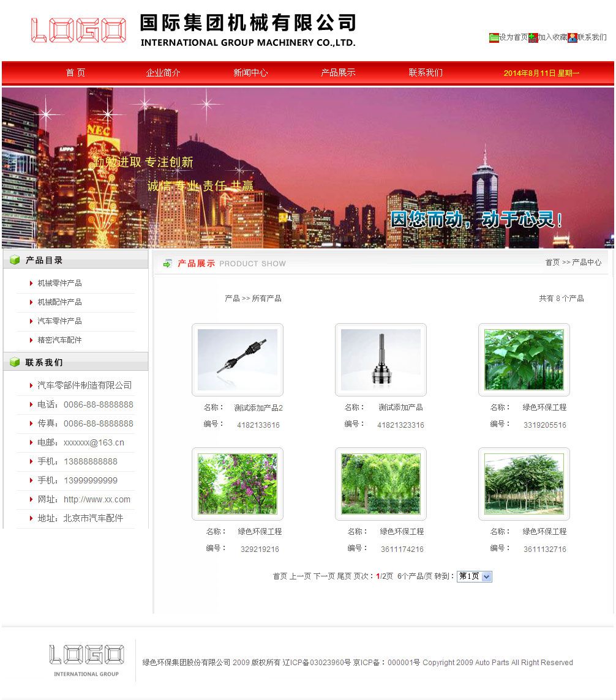Open thumbnail of product 测试添加产品2

(x=238, y=360)
